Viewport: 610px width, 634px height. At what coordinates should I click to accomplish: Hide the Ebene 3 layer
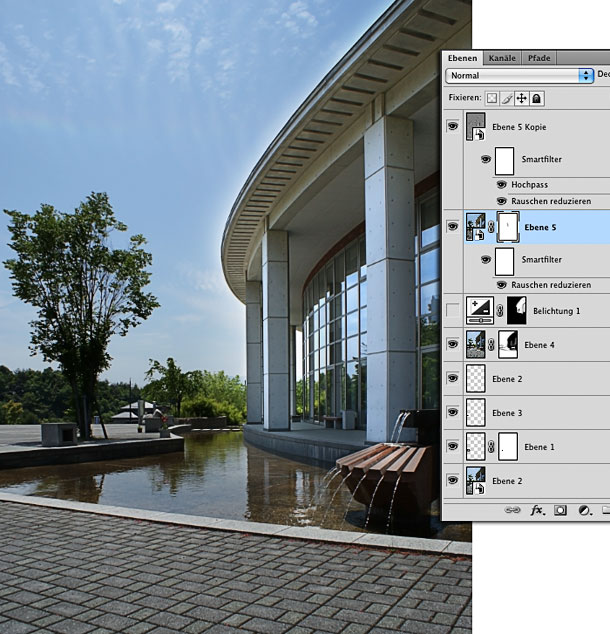click(x=452, y=412)
